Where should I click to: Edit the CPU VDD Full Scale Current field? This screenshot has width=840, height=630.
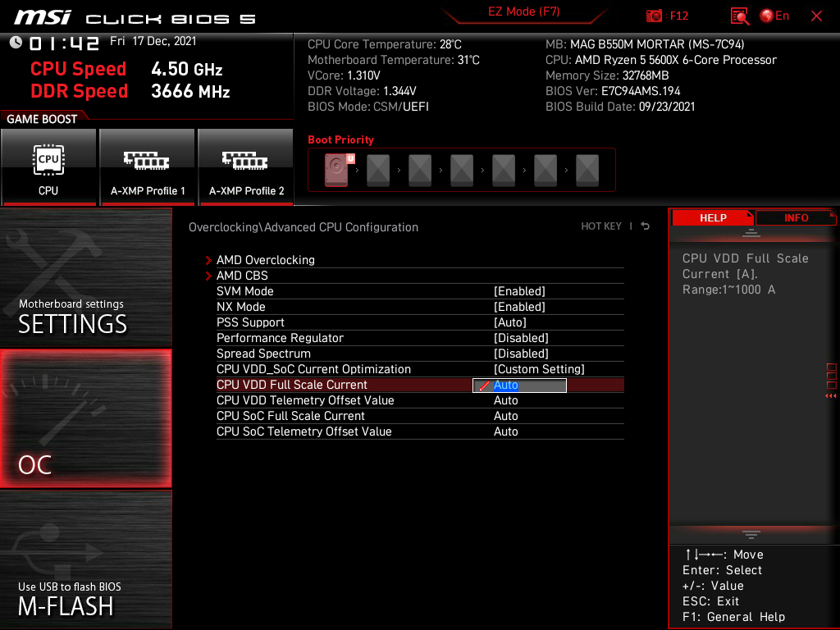pos(519,386)
